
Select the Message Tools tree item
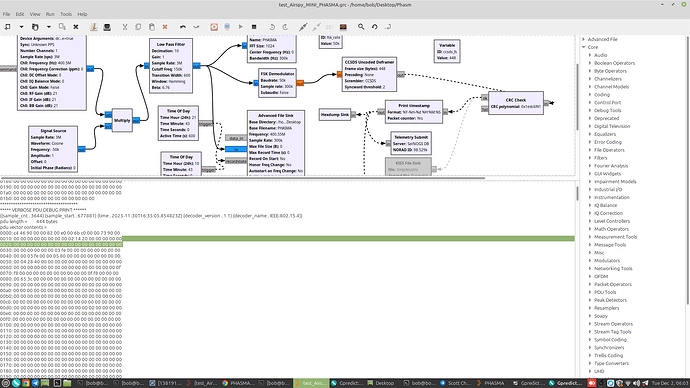tap(609, 245)
